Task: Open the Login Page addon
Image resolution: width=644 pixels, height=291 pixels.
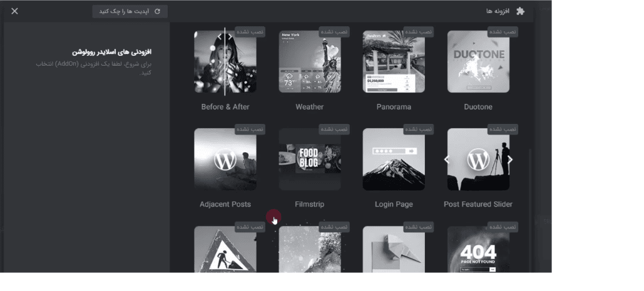Action: pos(394,159)
